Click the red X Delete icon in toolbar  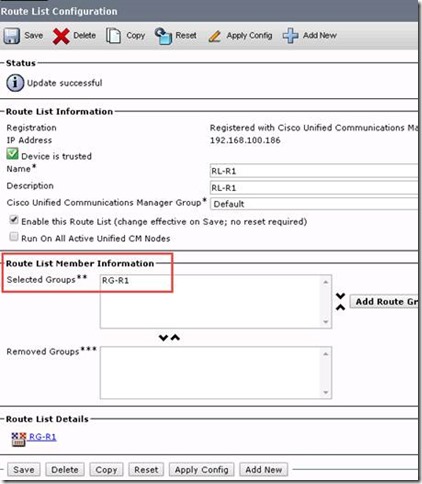click(61, 36)
